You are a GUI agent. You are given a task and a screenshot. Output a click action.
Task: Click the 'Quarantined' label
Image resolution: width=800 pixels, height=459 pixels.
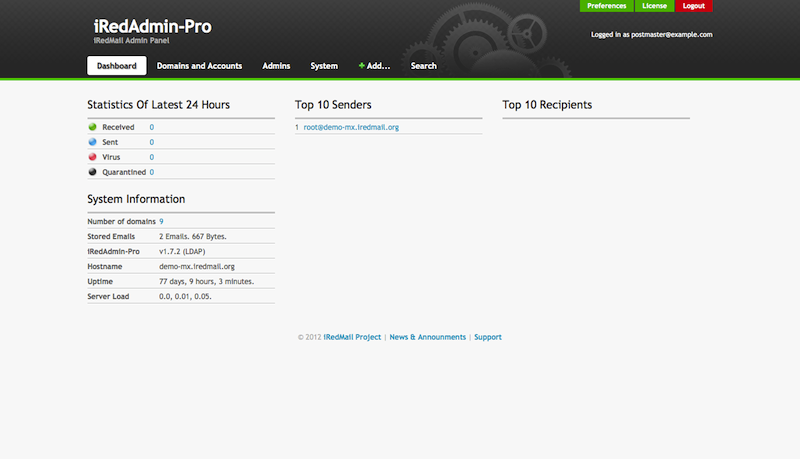pyautogui.click(x=124, y=172)
